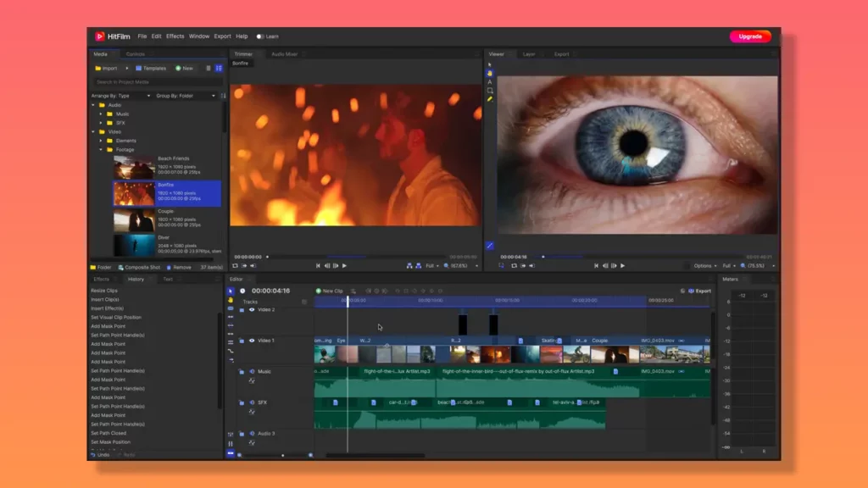Collapse the Footage folder
This screenshot has width=868, height=488.
(101, 149)
